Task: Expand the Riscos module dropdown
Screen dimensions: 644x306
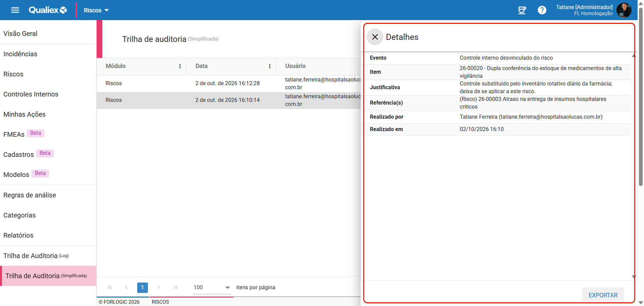Action: pyautogui.click(x=96, y=10)
